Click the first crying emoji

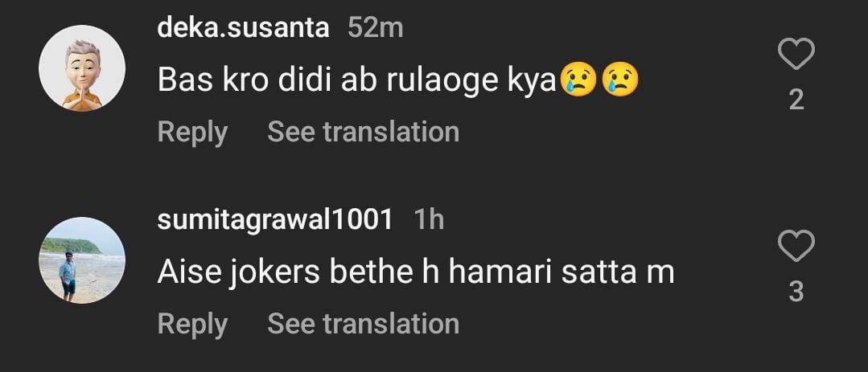[x=578, y=80]
